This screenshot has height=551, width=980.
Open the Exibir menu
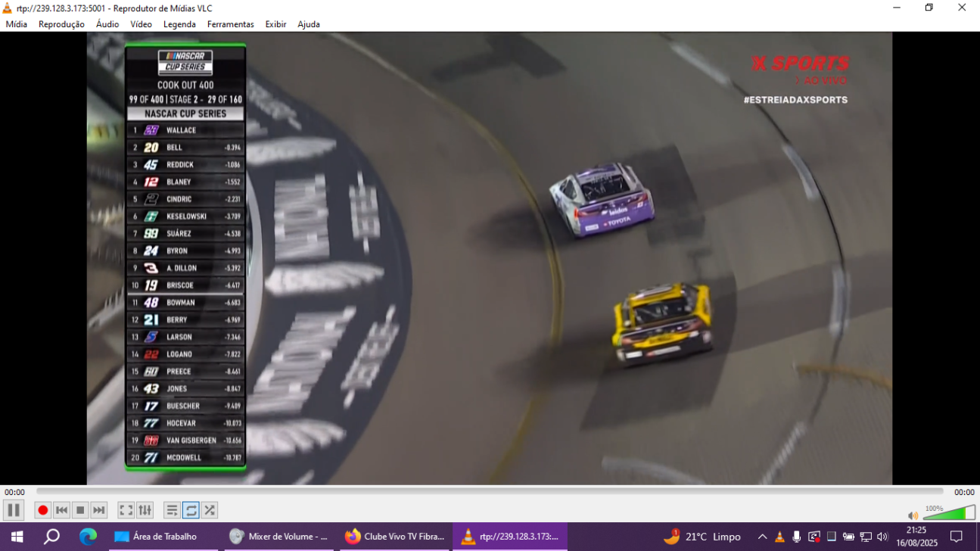tap(275, 24)
